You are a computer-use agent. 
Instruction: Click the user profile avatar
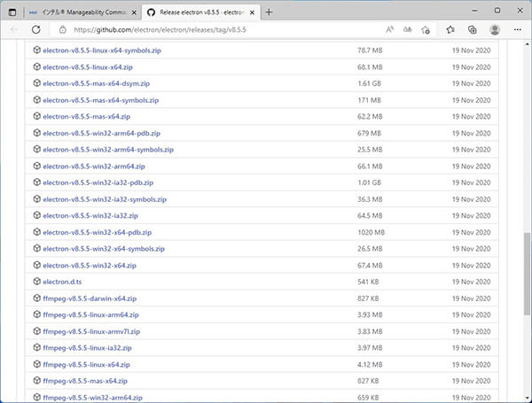(495, 30)
